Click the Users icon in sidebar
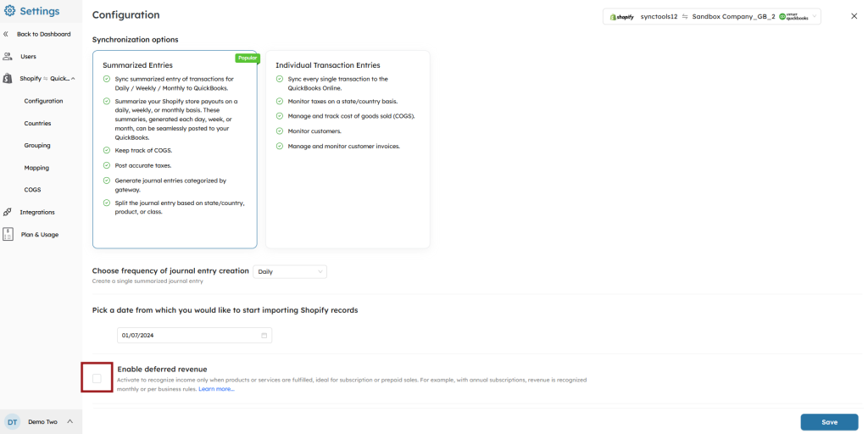This screenshot has width=868, height=434. coord(8,56)
